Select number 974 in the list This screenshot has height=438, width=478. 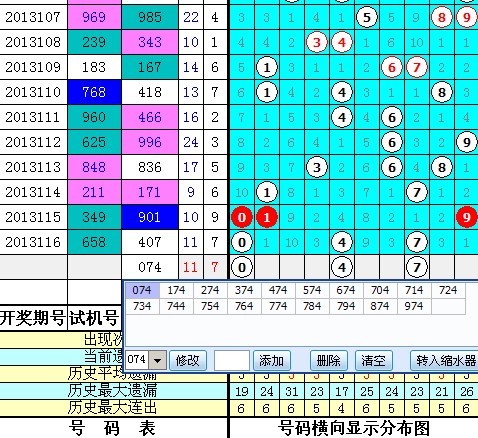[414, 306]
